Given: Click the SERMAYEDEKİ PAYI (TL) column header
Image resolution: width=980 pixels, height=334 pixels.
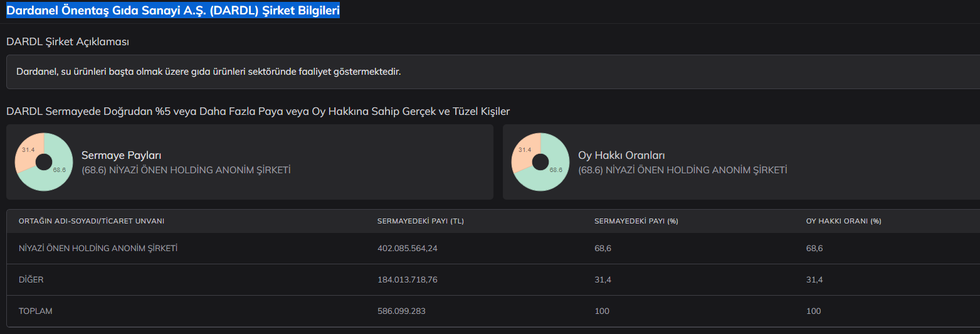Looking at the screenshot, I should click(421, 222).
